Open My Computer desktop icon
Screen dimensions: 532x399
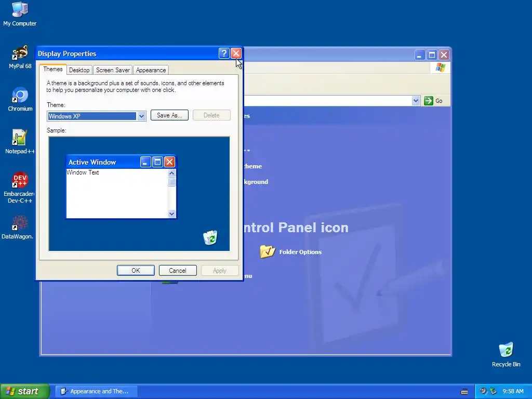20,14
